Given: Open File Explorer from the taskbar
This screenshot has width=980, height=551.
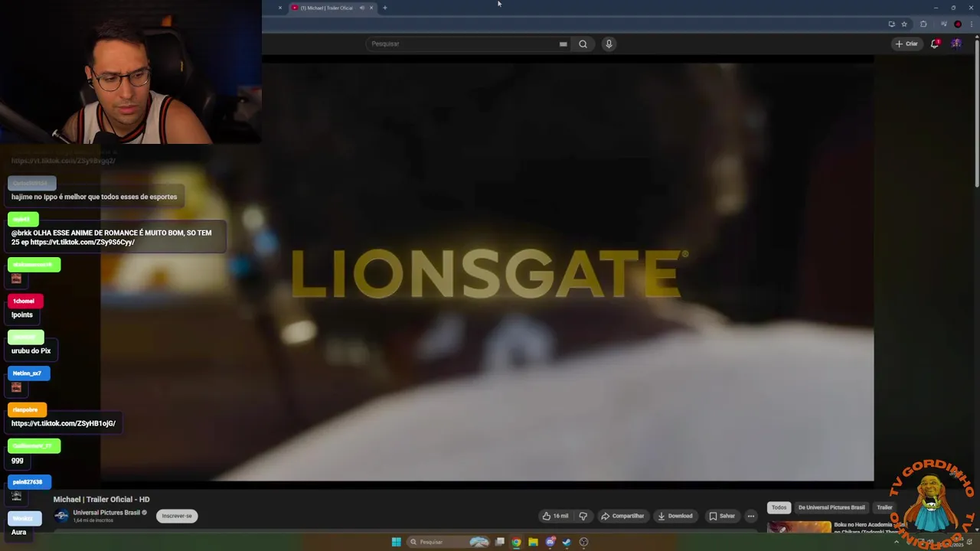Looking at the screenshot, I should click(x=533, y=542).
